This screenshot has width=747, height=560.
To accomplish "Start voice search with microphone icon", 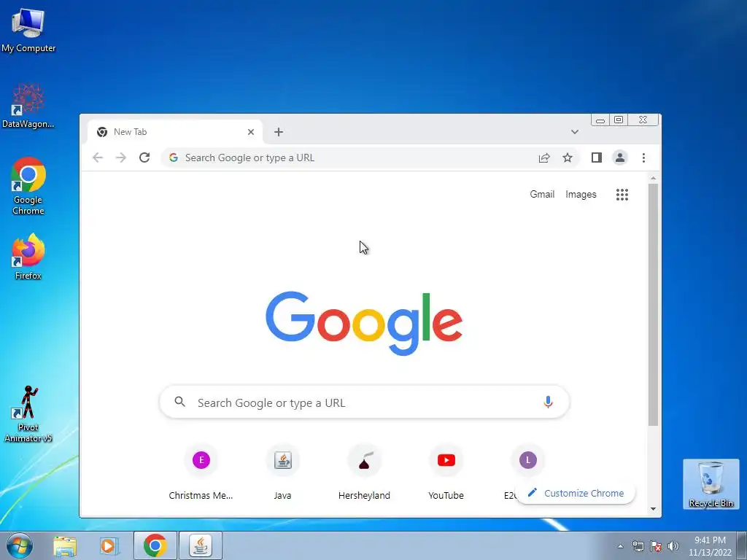I will click(x=548, y=402).
